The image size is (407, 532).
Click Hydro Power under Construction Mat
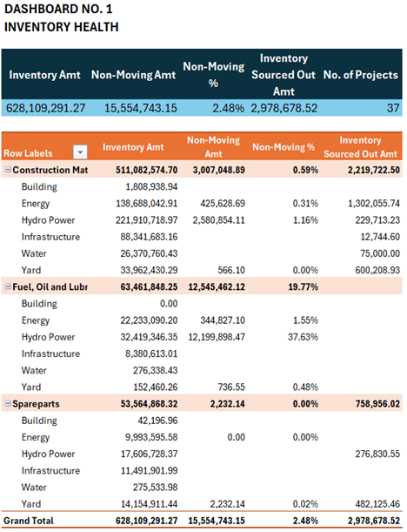(x=48, y=220)
